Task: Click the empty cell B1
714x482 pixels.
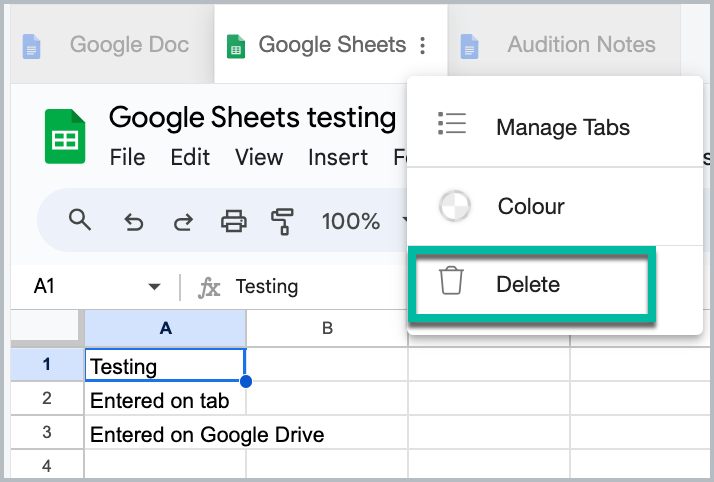Action: pyautogui.click(x=327, y=364)
